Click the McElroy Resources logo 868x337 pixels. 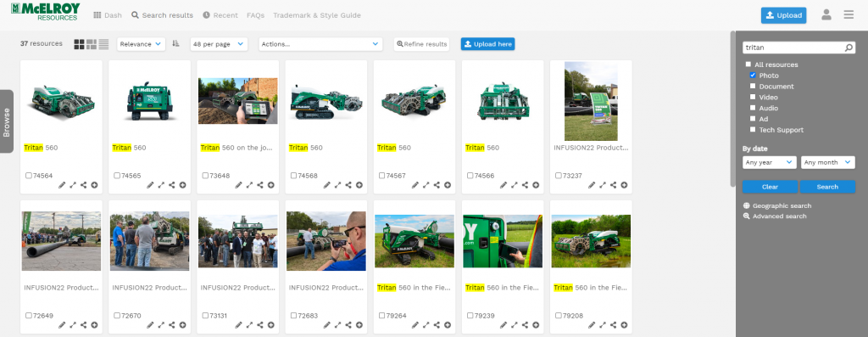pos(46,12)
